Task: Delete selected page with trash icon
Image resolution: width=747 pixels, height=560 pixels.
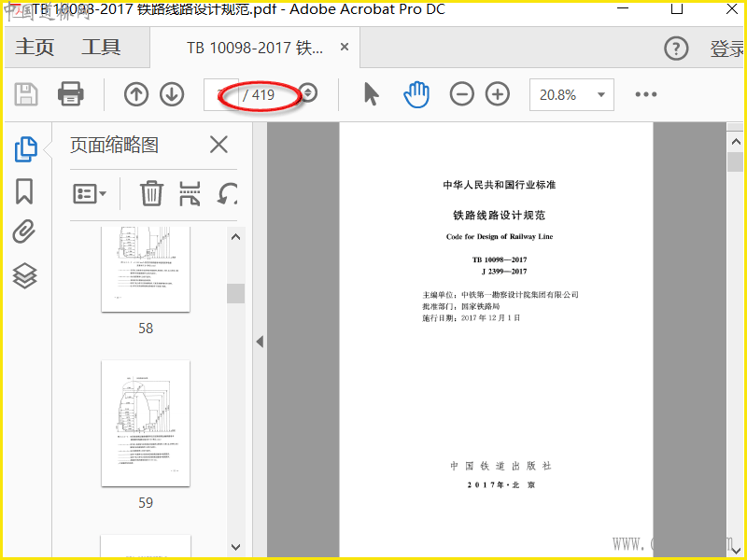Action: click(151, 193)
